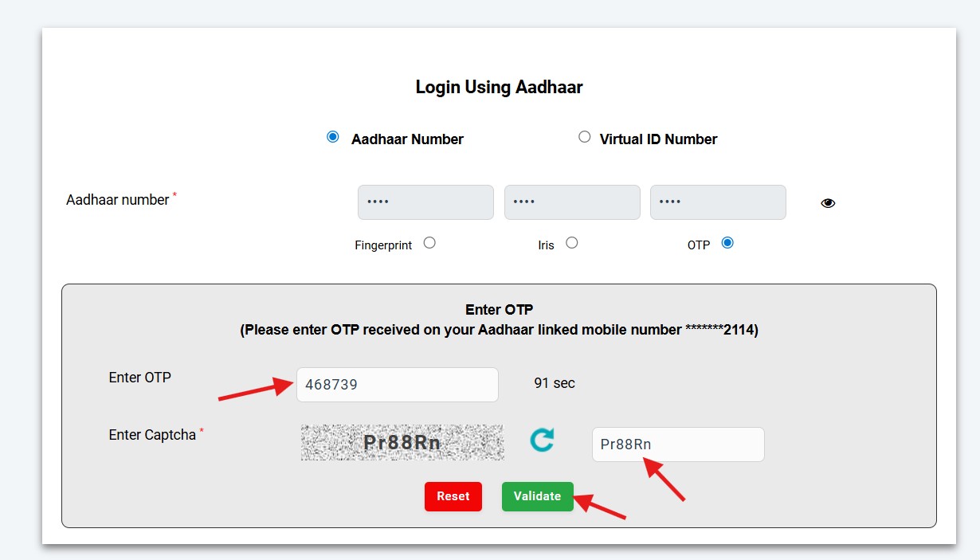The width and height of the screenshot is (980, 560).
Task: Click the Pr88Rn captcha image
Action: 402,443
